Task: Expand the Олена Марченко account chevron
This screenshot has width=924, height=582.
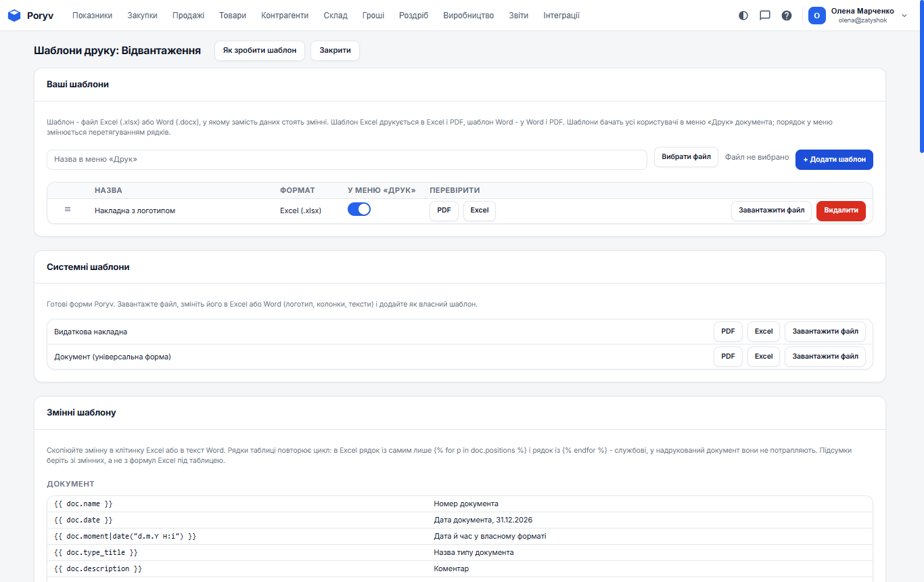Action: [x=904, y=16]
